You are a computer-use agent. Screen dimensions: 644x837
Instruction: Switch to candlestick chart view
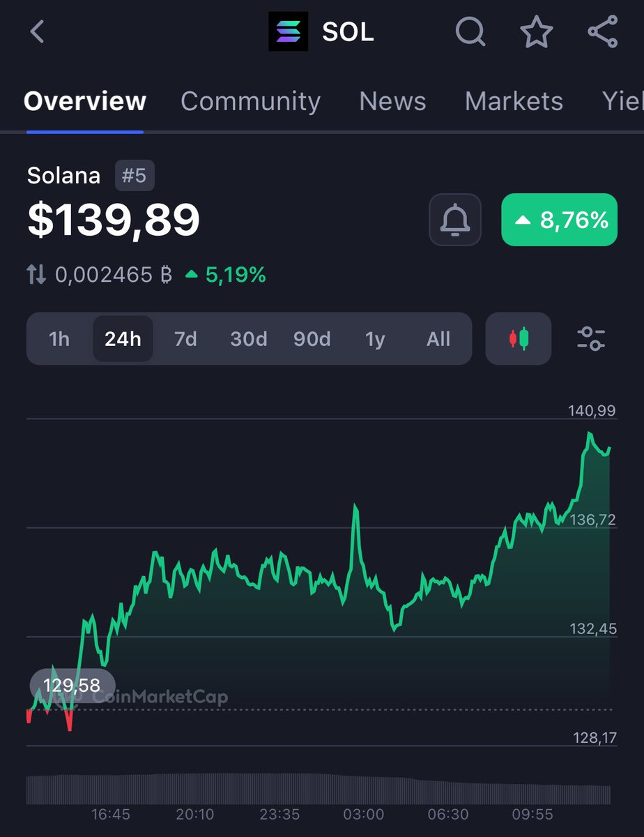(x=519, y=339)
